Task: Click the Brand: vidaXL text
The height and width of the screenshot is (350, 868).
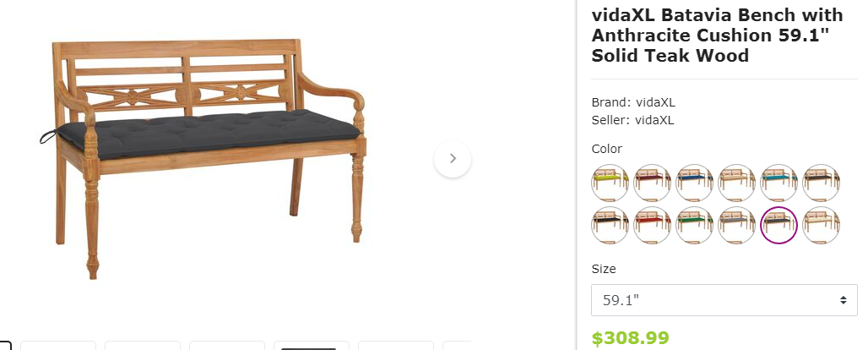Action: (633, 102)
